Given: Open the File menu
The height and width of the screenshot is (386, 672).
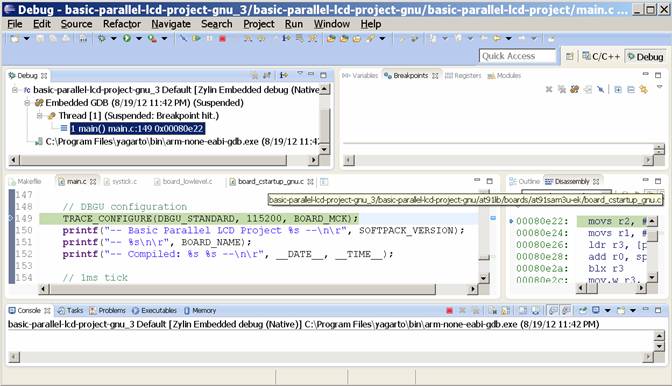Looking at the screenshot, I should tap(15, 24).
